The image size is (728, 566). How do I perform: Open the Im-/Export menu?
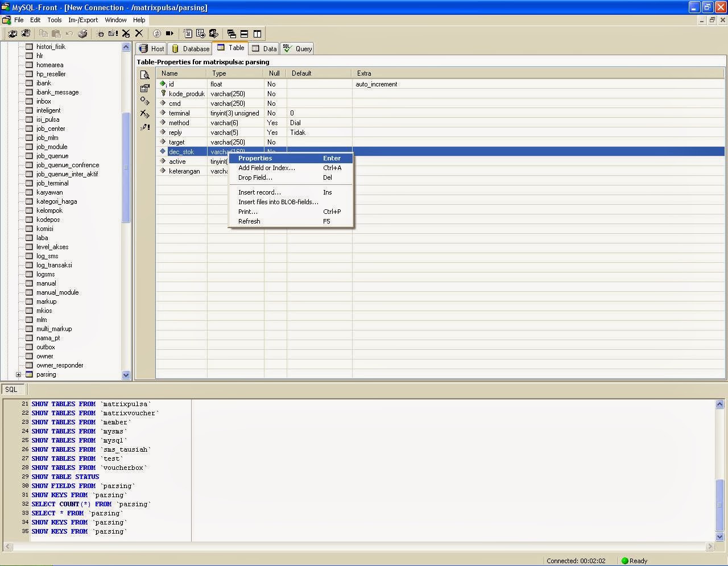coord(83,20)
